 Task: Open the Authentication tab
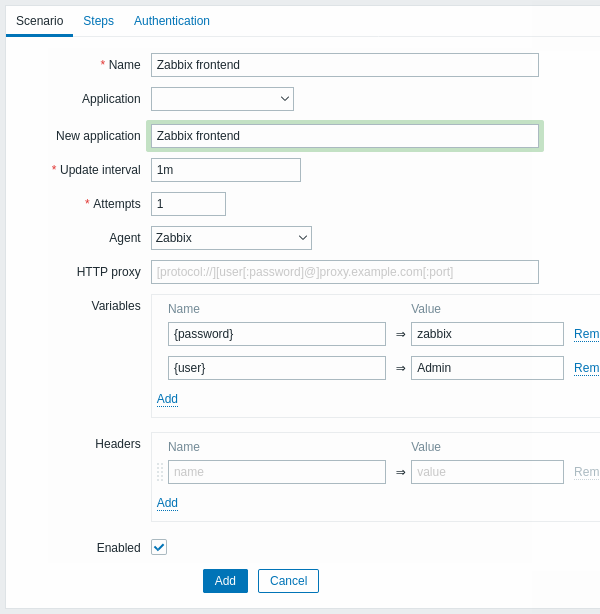(172, 21)
